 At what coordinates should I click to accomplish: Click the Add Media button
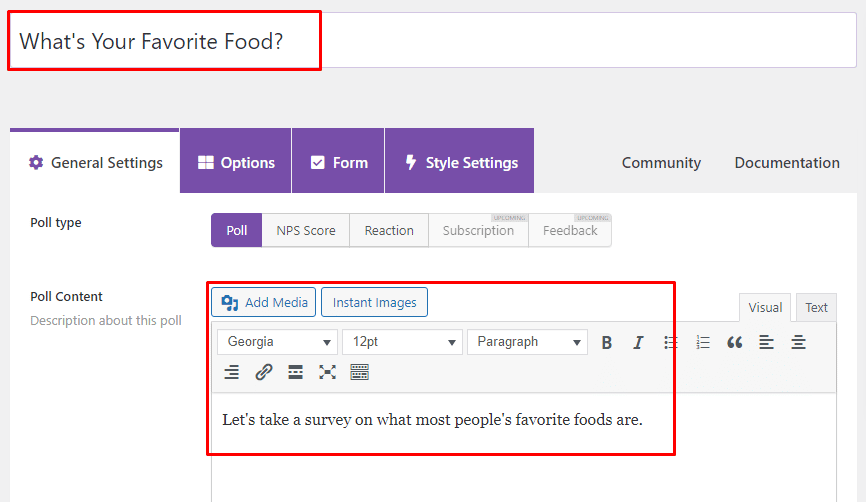pos(263,302)
